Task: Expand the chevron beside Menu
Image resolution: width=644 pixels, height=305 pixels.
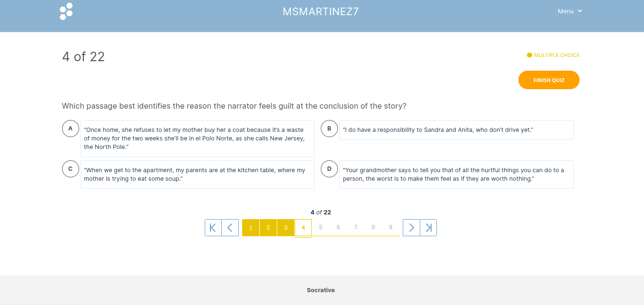Action: (x=580, y=11)
